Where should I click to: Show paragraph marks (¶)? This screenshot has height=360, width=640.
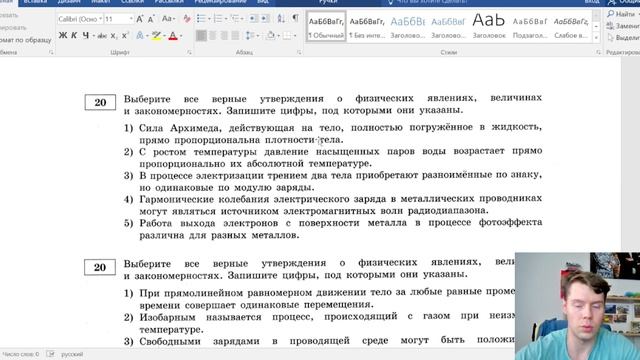pos(295,18)
